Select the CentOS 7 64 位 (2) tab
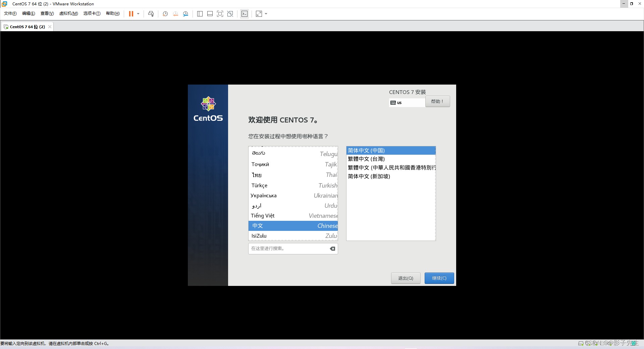Viewport: 644px width, 349px height. click(x=27, y=27)
